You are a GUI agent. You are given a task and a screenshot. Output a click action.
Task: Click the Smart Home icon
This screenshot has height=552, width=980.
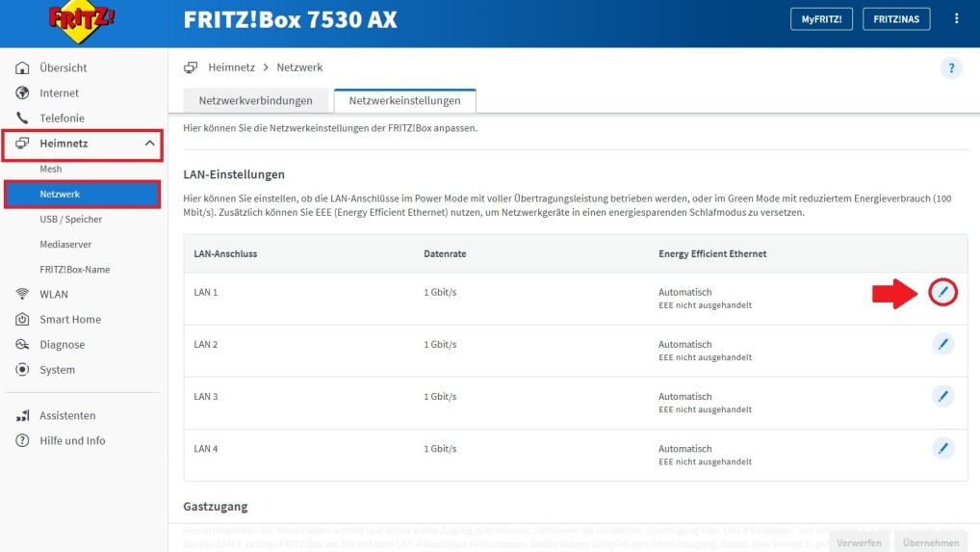(x=22, y=319)
